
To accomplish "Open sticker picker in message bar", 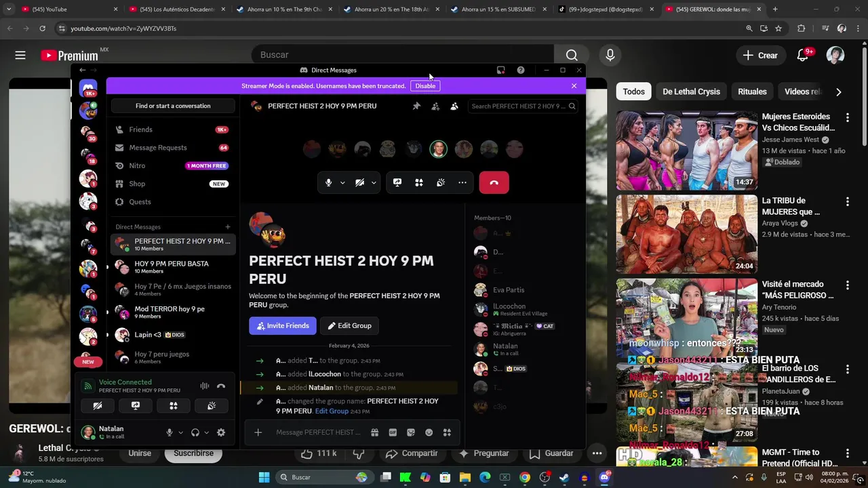I will tap(411, 432).
